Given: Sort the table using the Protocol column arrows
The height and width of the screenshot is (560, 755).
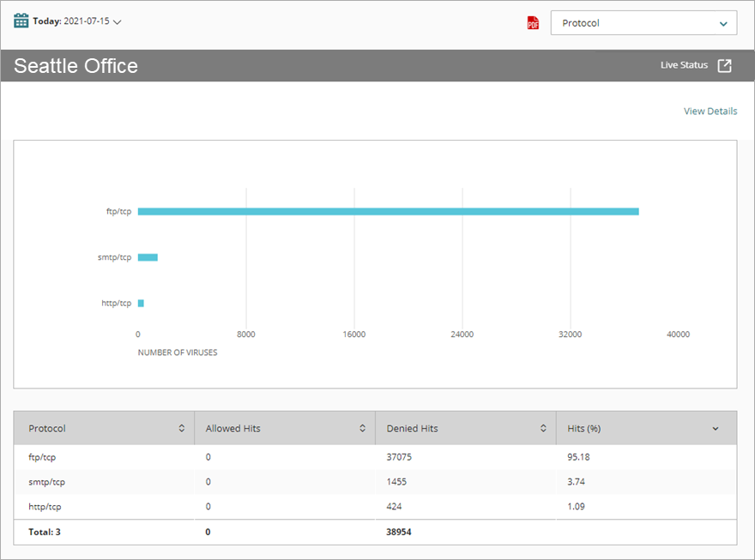Looking at the screenshot, I should click(181, 428).
